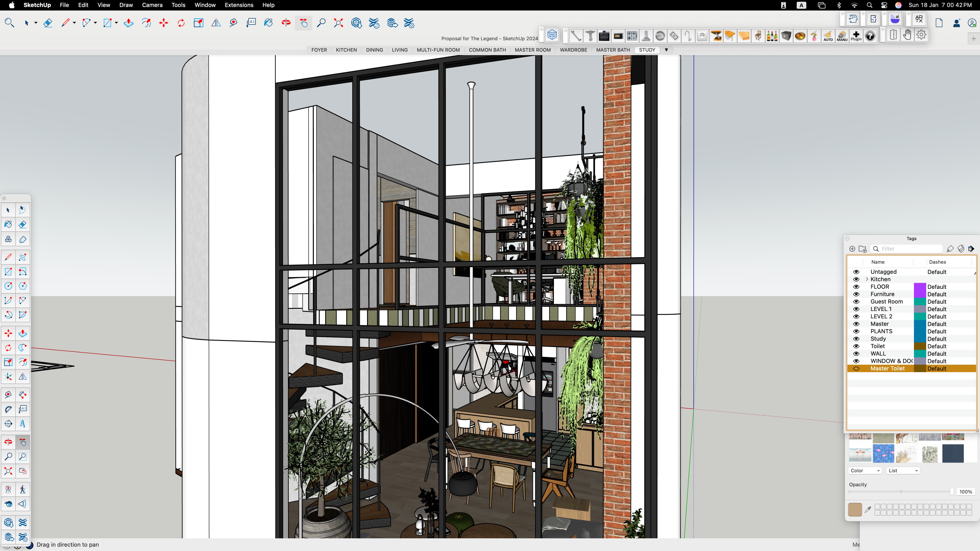Select the Tape Measure tool in top toolbar
The height and width of the screenshot is (551, 980).
click(x=233, y=23)
